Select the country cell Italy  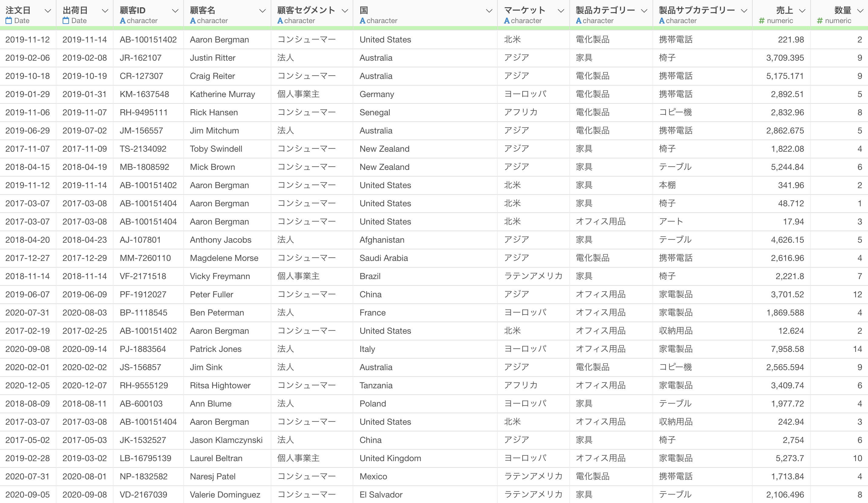(x=367, y=349)
